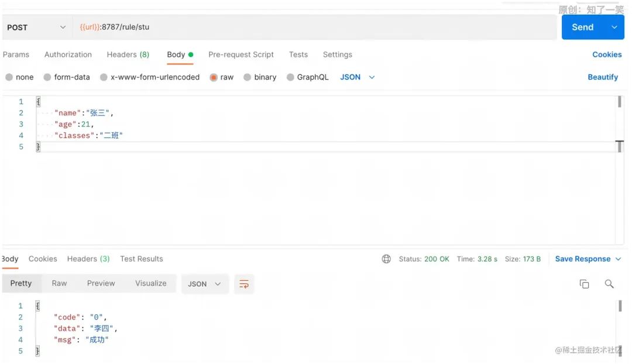632x364 pixels.
Task: Select x-www-form-urlencoded body type
Action: tap(150, 77)
